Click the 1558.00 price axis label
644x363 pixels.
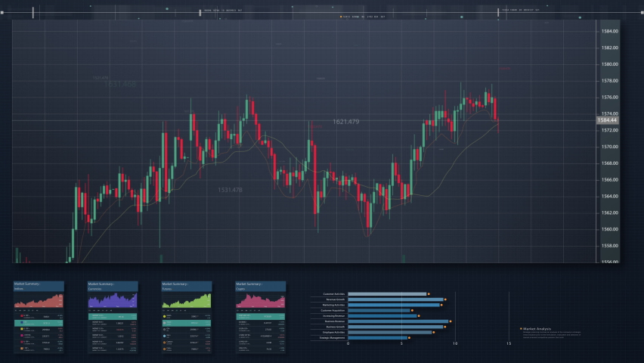pyautogui.click(x=610, y=246)
